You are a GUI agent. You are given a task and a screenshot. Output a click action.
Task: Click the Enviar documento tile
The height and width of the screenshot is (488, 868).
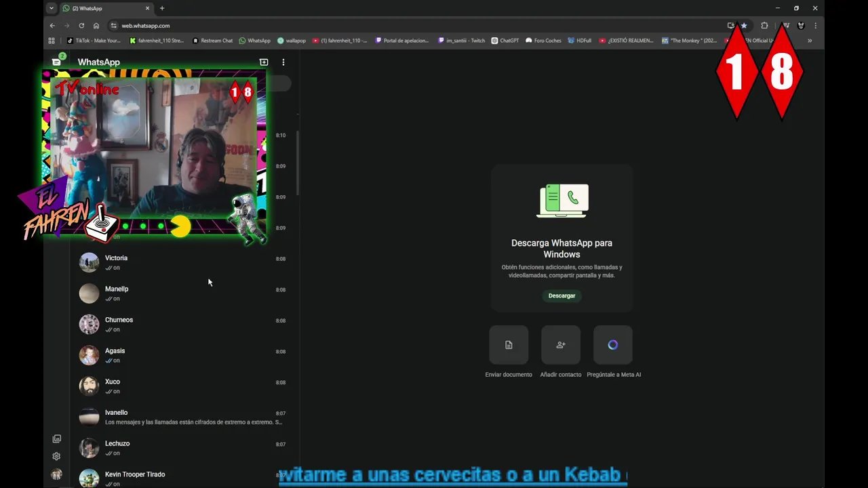coord(509,345)
